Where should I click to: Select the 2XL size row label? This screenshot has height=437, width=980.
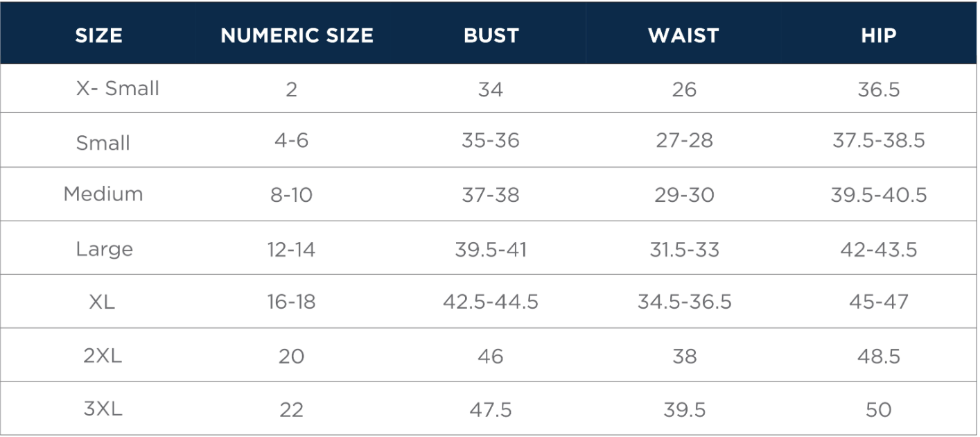pyautogui.click(x=103, y=356)
